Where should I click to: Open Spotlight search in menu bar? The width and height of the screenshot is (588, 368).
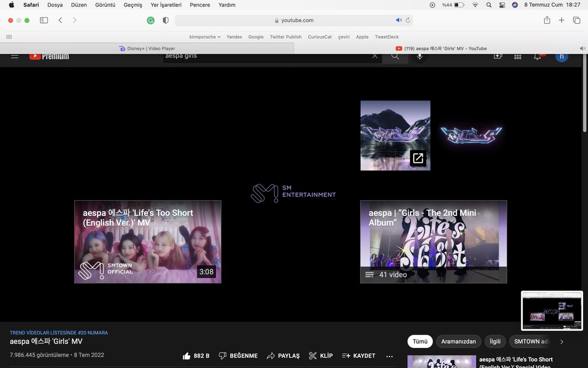click(x=489, y=5)
